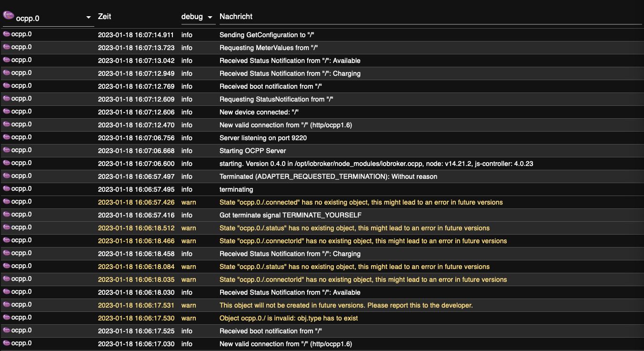
Task: Click "info" level on the 16:07:12.606 row
Action: coord(187,112)
